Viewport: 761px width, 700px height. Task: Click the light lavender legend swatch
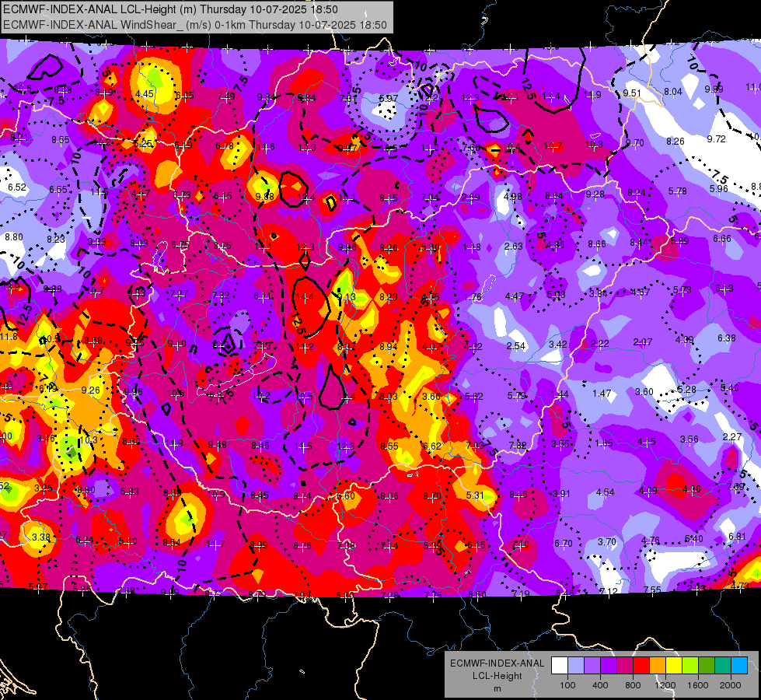tap(576, 665)
